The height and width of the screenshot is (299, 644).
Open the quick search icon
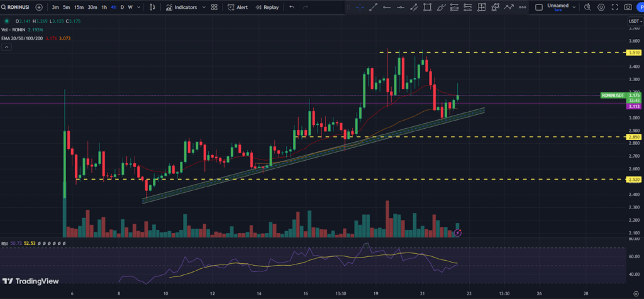pyautogui.click(x=587, y=7)
